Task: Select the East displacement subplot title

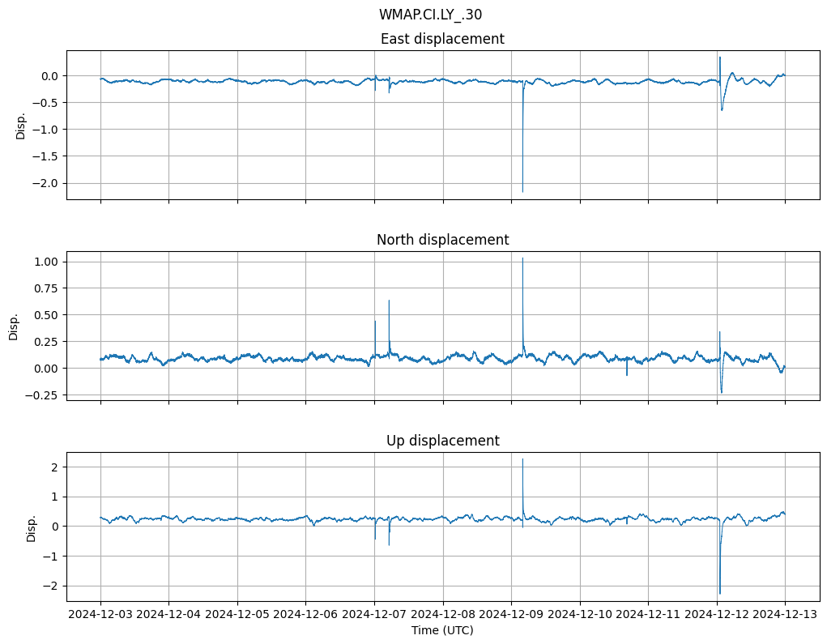Action: pyautogui.click(x=442, y=39)
